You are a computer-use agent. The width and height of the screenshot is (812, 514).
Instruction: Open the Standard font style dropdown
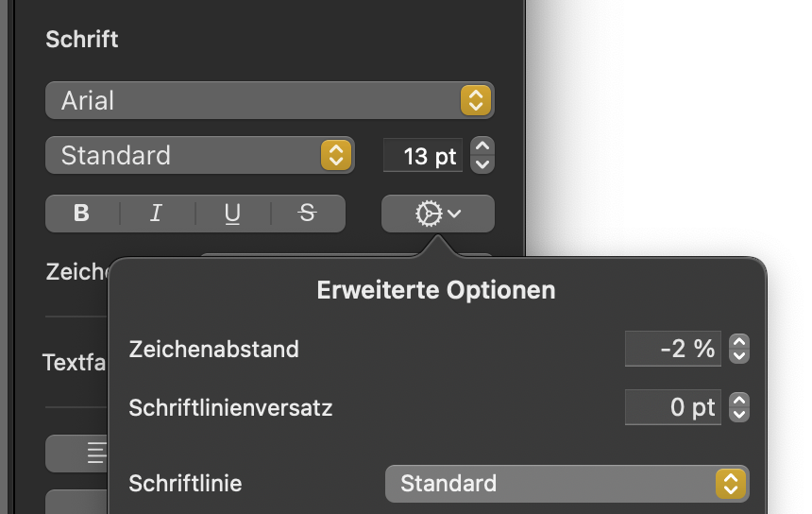pyautogui.click(x=199, y=155)
